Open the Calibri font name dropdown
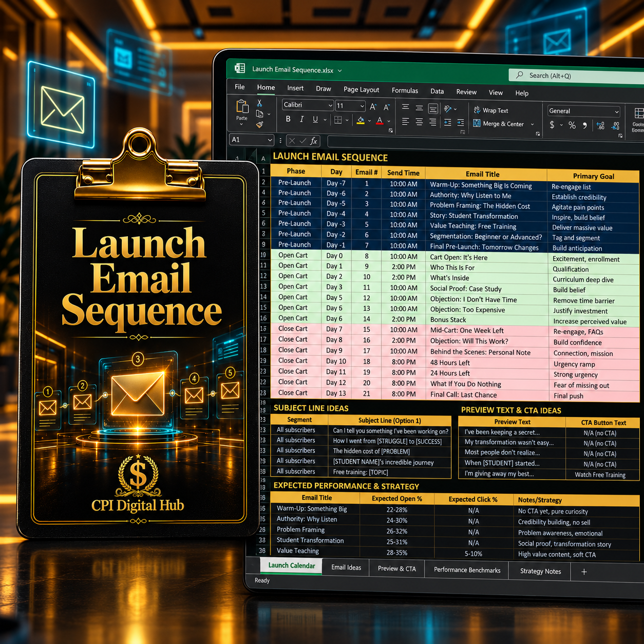Screen dimensions: 644x644 tap(330, 105)
